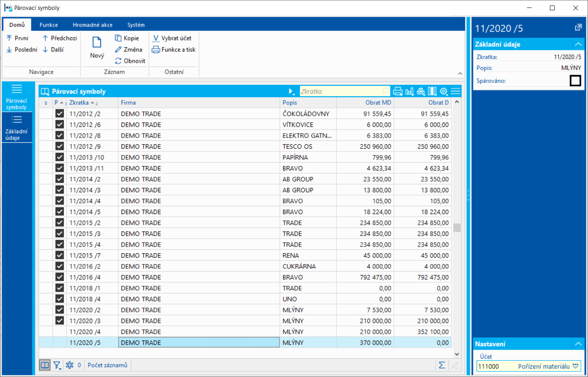This screenshot has height=377, width=588.
Task: Collapse the Základní údaje panel section
Action: (x=578, y=44)
